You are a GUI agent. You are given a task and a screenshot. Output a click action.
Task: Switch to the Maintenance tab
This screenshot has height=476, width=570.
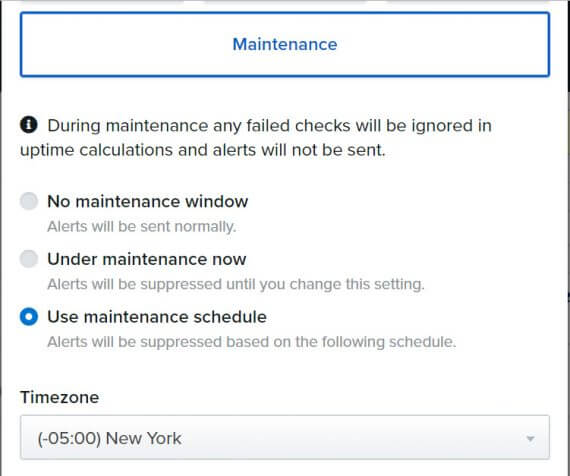pyautogui.click(x=285, y=44)
